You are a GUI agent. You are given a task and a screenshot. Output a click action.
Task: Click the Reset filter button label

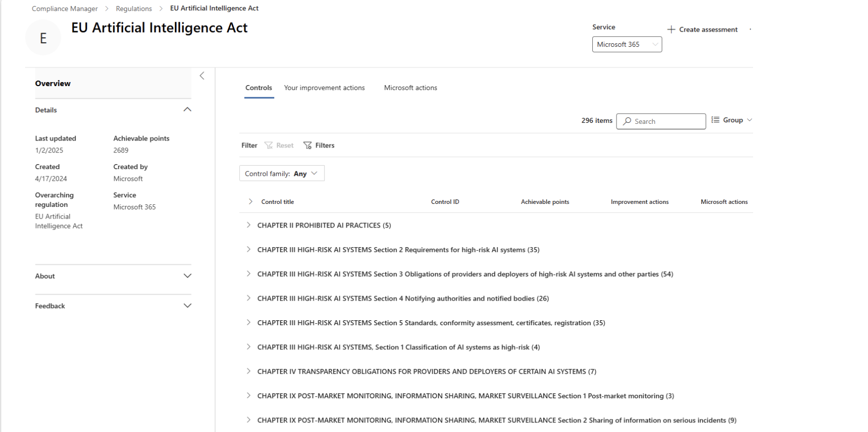[285, 146]
